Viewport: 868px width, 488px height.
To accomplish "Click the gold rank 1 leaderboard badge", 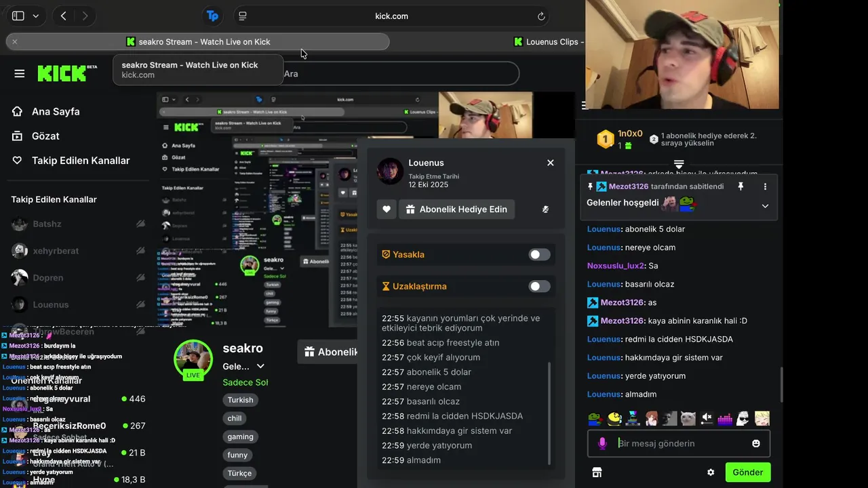I will tap(605, 140).
